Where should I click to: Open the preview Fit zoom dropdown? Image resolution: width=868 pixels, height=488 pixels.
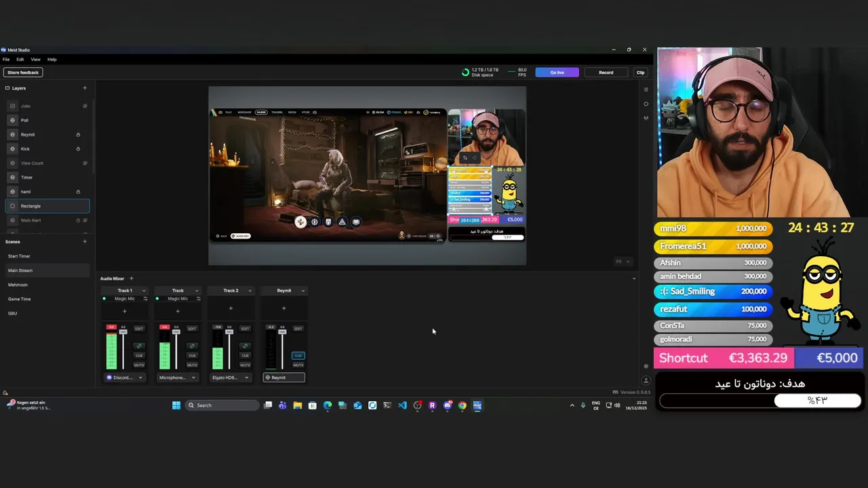point(623,262)
